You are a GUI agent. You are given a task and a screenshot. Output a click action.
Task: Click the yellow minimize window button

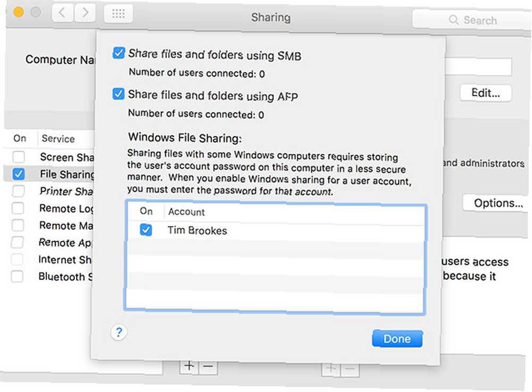(x=18, y=12)
